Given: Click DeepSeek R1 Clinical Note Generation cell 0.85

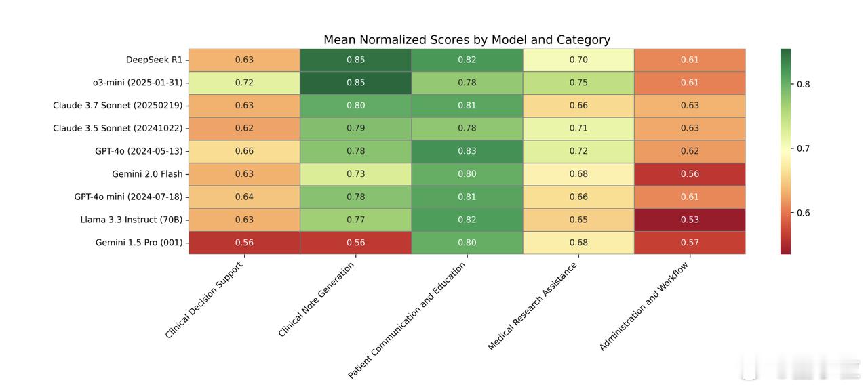Looking at the screenshot, I should (355, 60).
